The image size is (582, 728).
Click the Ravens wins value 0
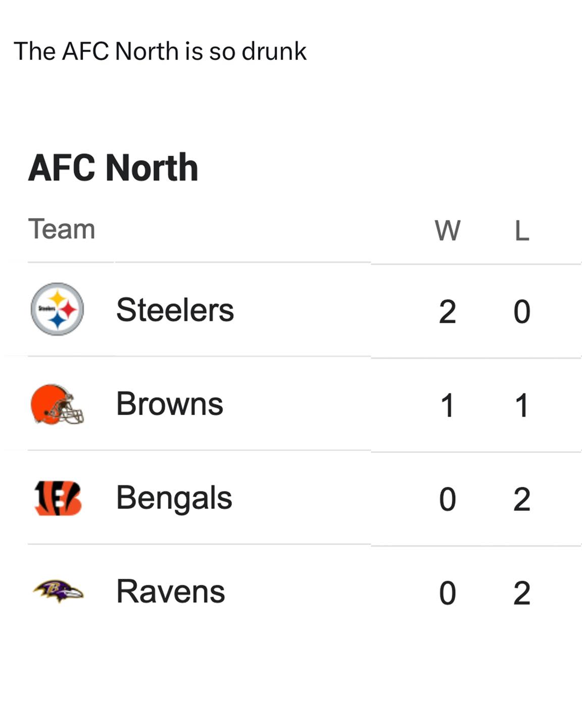pyautogui.click(x=448, y=593)
